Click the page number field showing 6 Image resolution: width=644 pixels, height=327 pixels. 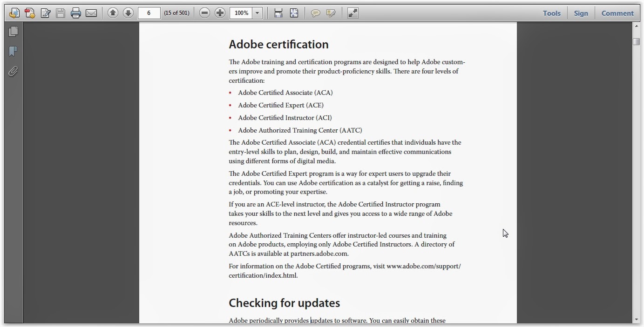point(149,13)
